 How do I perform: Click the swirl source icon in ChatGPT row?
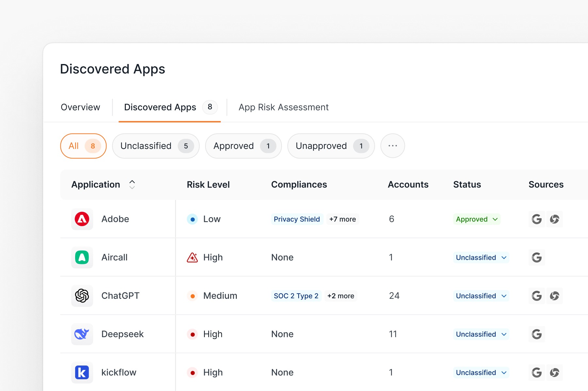click(554, 296)
